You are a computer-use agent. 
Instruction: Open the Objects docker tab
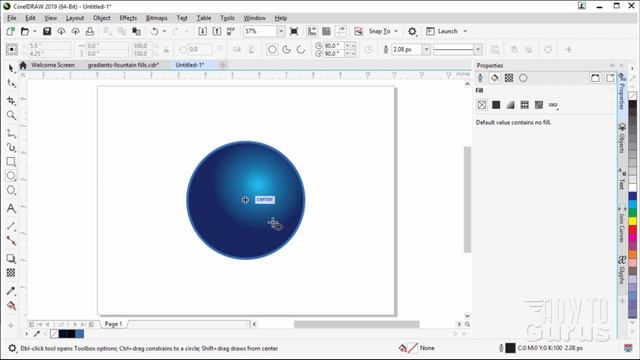point(622,138)
